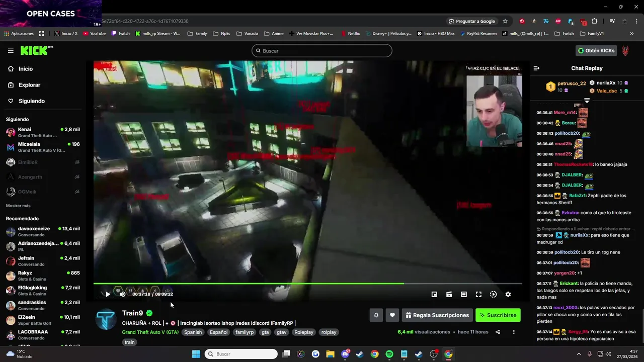The image size is (644, 362).
Task: Show hidden system tray icons
Action: pos(579,354)
